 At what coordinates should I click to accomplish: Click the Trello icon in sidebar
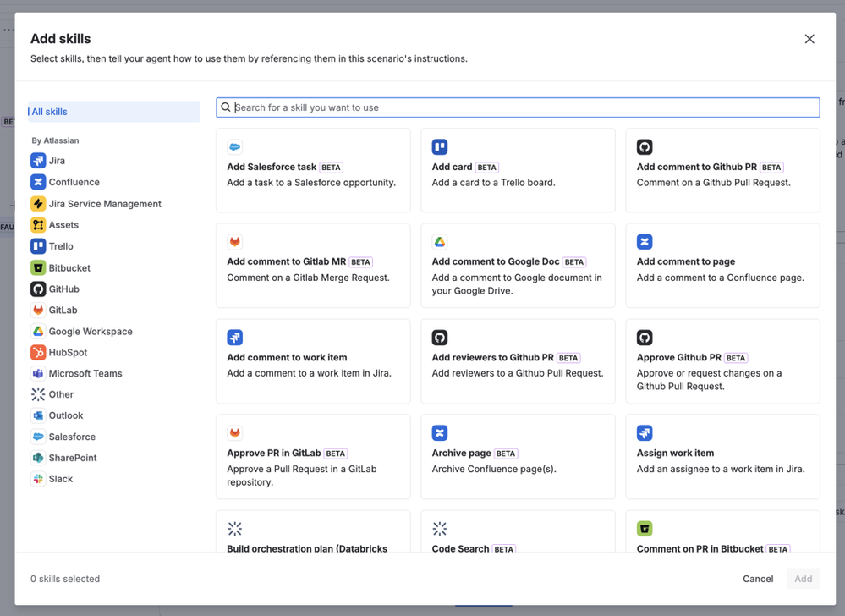click(38, 246)
